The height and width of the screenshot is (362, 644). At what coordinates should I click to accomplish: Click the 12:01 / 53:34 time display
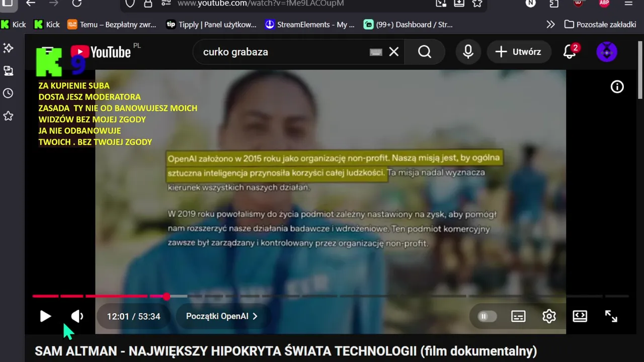[x=133, y=316]
